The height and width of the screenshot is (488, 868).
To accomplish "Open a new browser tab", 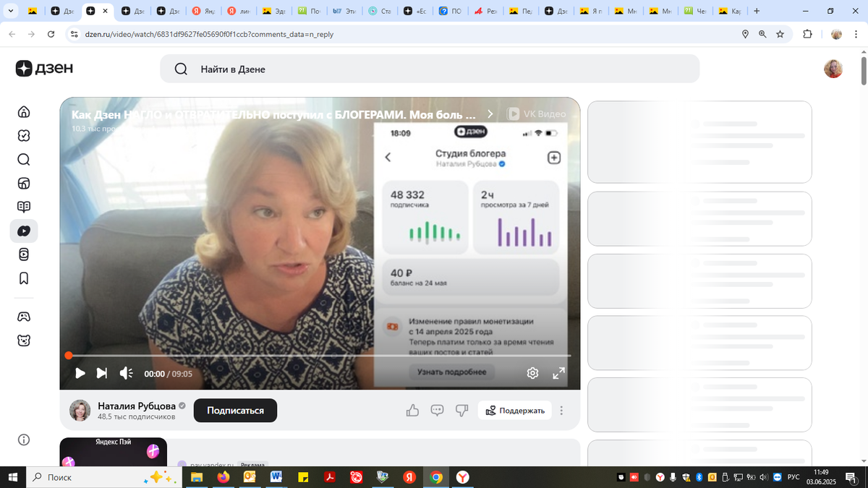I will click(757, 11).
